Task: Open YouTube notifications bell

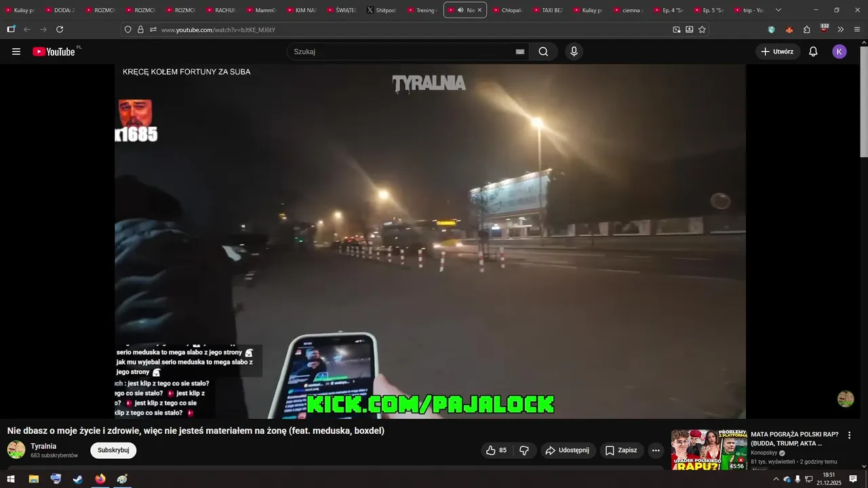Action: tap(813, 52)
